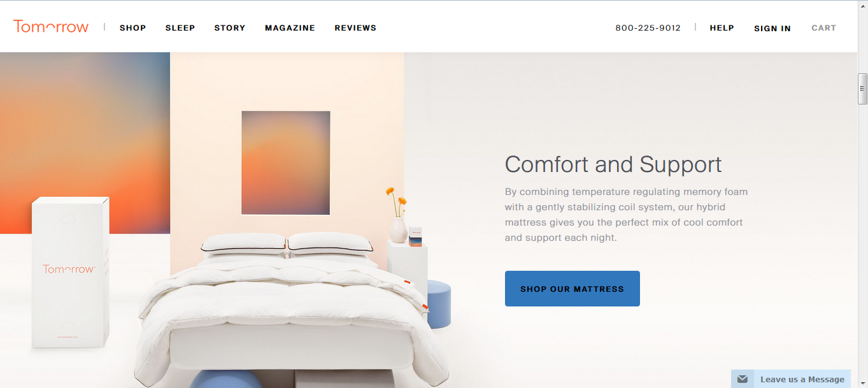The width and height of the screenshot is (868, 388).
Task: Call the 800-225-9012 phone number link
Action: (x=648, y=28)
